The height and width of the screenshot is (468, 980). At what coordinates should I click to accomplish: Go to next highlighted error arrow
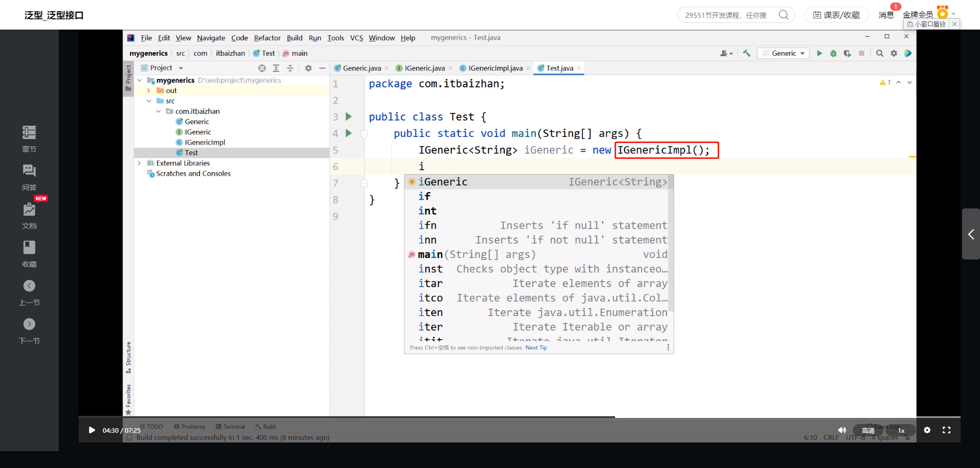coord(910,82)
